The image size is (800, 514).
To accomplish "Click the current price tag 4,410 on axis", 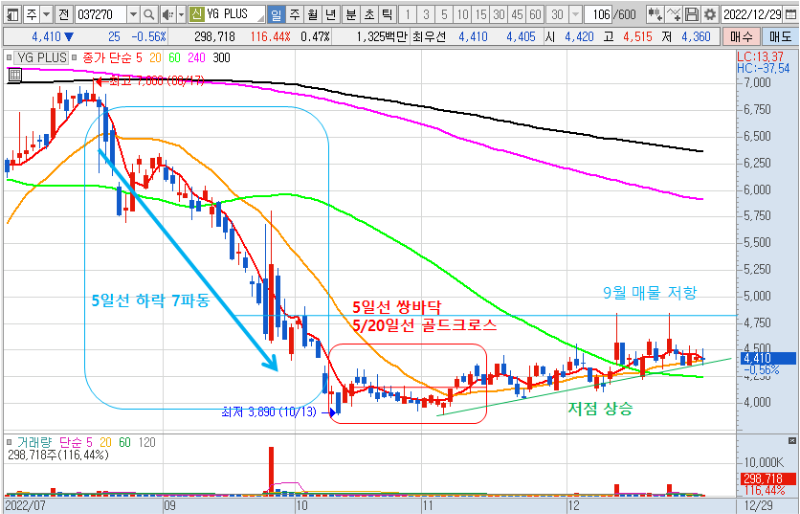I will point(766,358).
